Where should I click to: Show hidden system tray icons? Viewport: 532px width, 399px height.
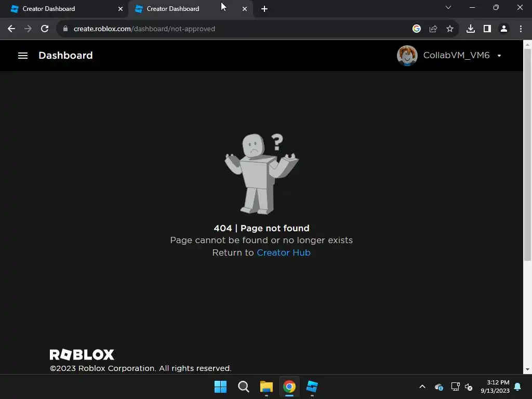click(x=422, y=387)
